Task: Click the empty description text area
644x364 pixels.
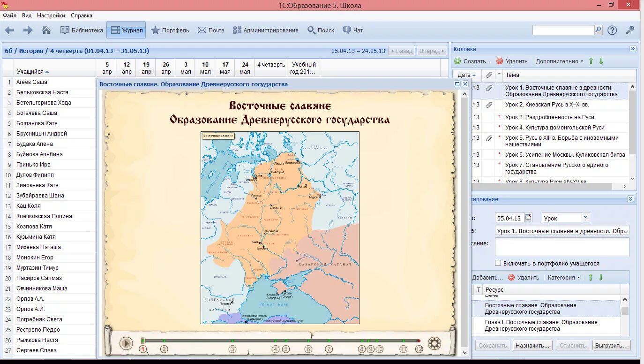Action: tap(562, 247)
